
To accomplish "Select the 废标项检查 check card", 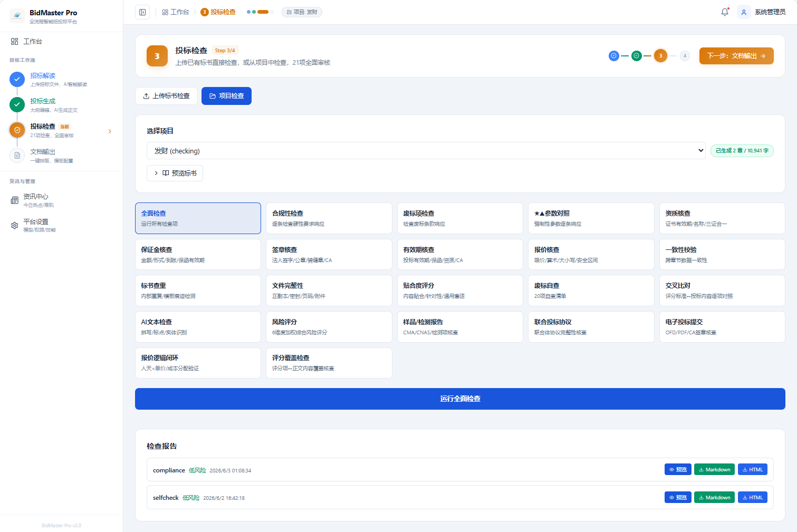I will (460, 218).
